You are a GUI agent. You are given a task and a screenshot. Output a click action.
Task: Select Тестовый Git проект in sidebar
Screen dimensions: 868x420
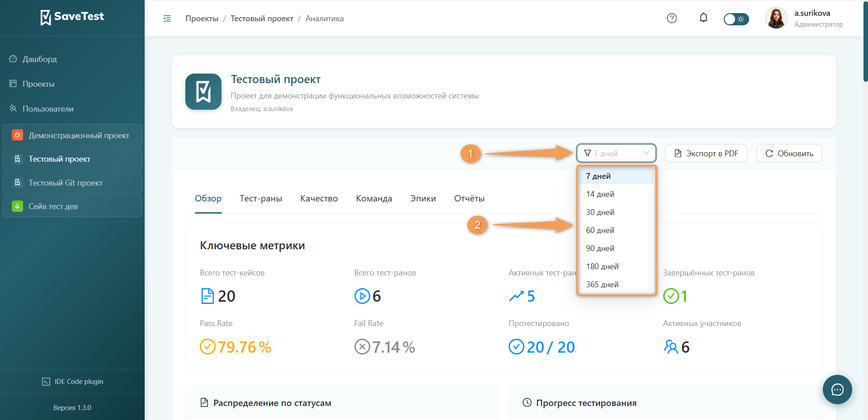(72, 182)
